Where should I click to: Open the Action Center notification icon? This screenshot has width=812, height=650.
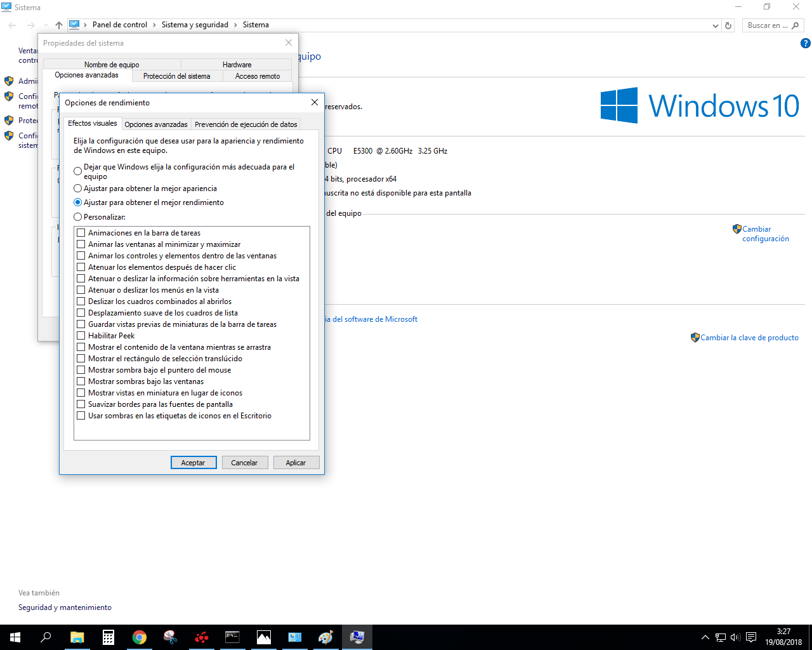tap(751, 637)
